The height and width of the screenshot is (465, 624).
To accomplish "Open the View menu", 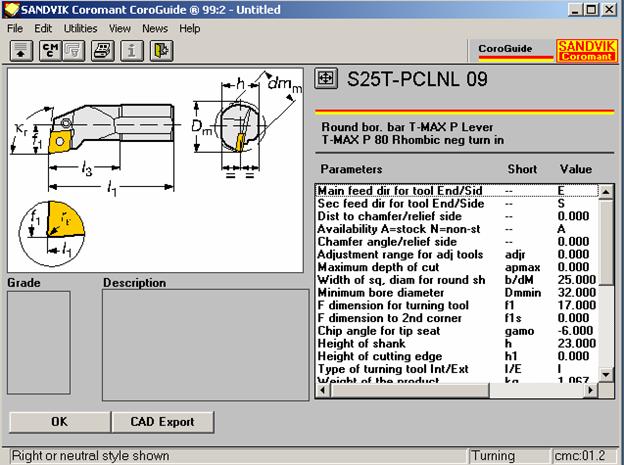I will [x=120, y=29].
